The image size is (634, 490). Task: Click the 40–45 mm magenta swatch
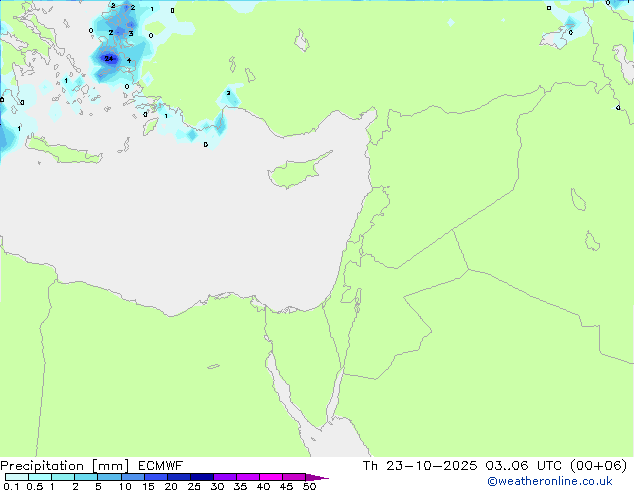[271, 477]
